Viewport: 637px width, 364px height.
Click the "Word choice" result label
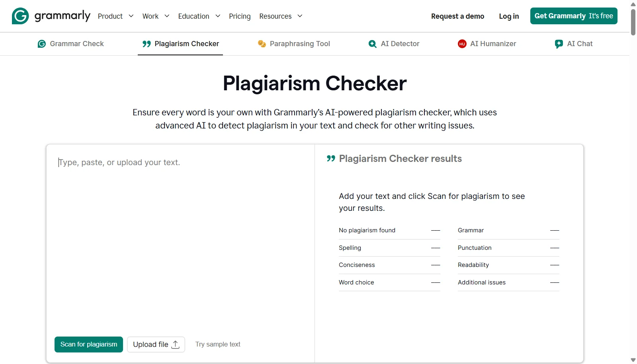click(x=356, y=282)
